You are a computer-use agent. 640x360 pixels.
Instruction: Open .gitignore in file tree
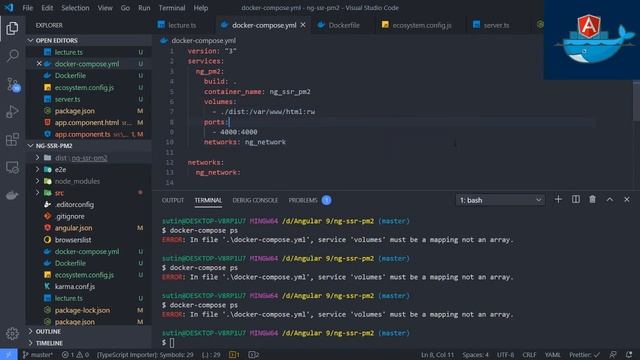coord(89,216)
